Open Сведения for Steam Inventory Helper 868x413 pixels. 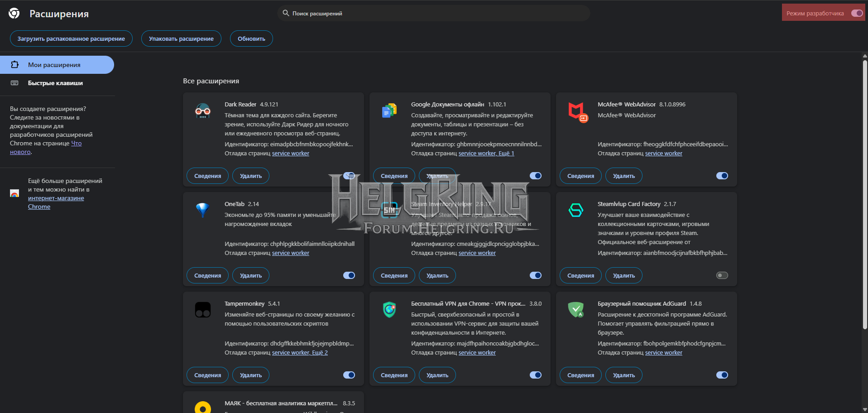click(394, 275)
